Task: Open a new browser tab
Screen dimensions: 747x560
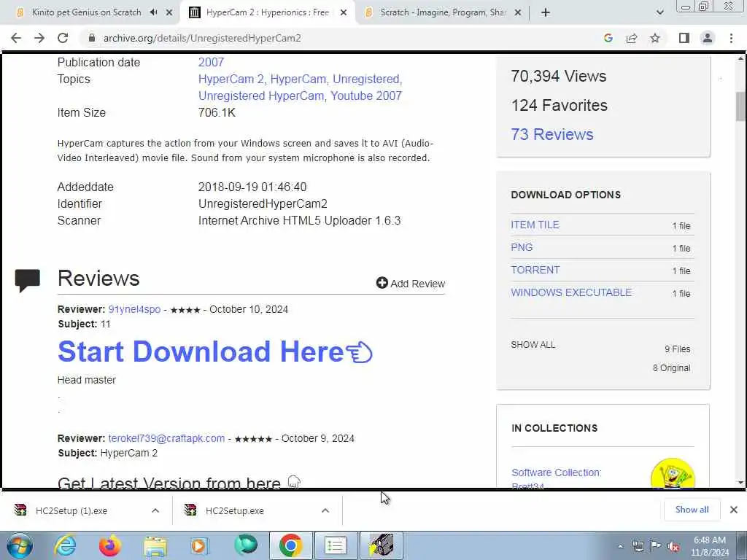Action: point(546,13)
